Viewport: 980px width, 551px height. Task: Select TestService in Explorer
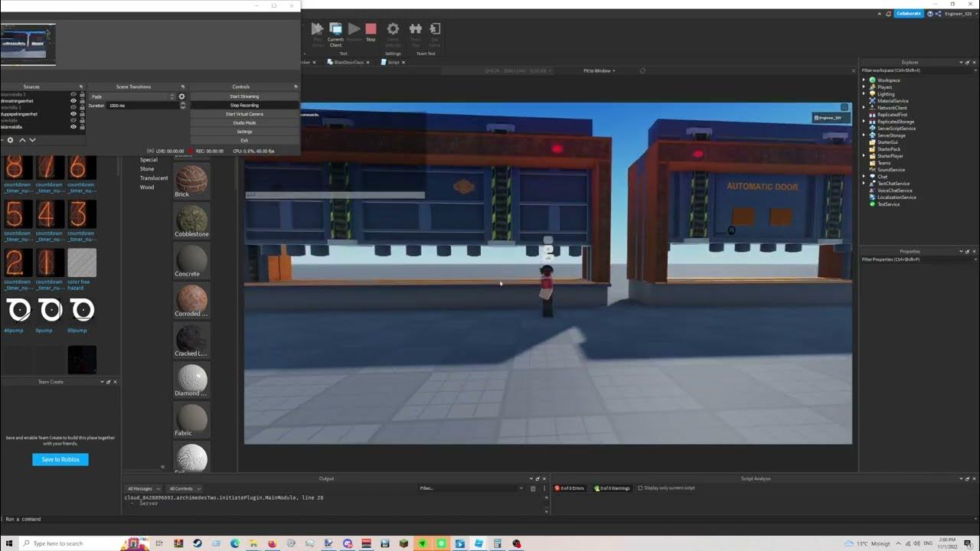888,204
